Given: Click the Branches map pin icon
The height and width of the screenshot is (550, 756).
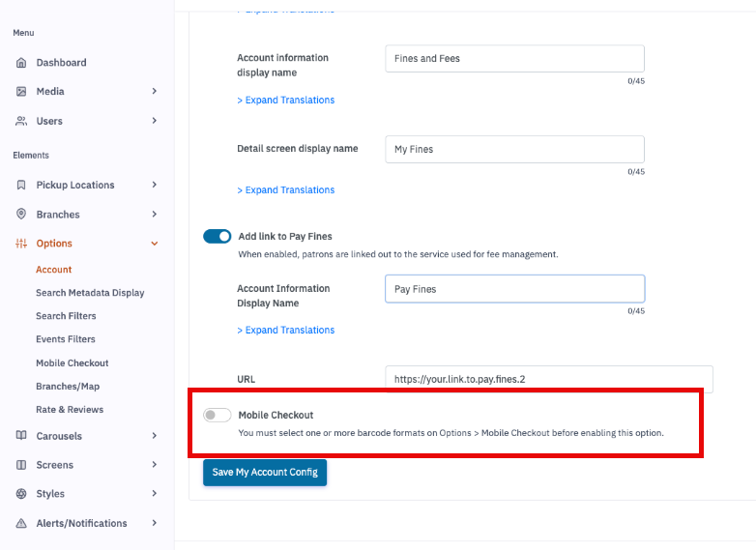Looking at the screenshot, I should point(21,215).
